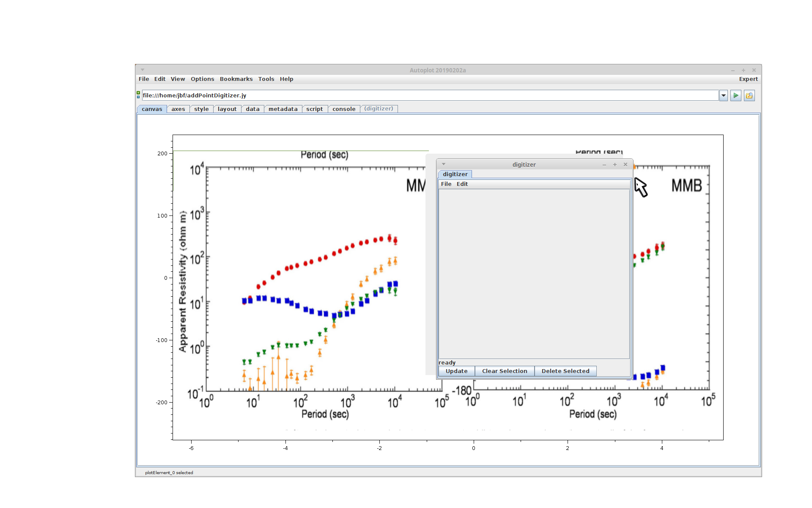The image size is (812, 508).
Task: Switch to the script tab
Action: [x=315, y=109]
